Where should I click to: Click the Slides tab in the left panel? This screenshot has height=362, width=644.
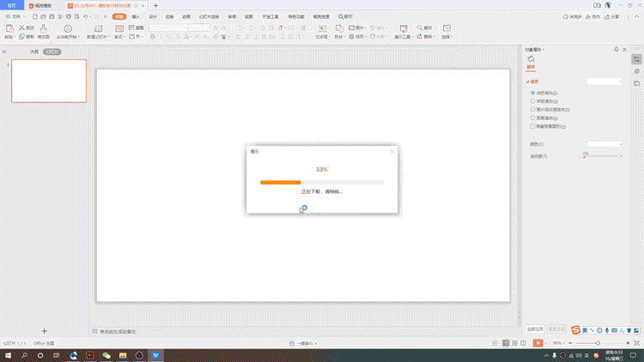pyautogui.click(x=52, y=51)
